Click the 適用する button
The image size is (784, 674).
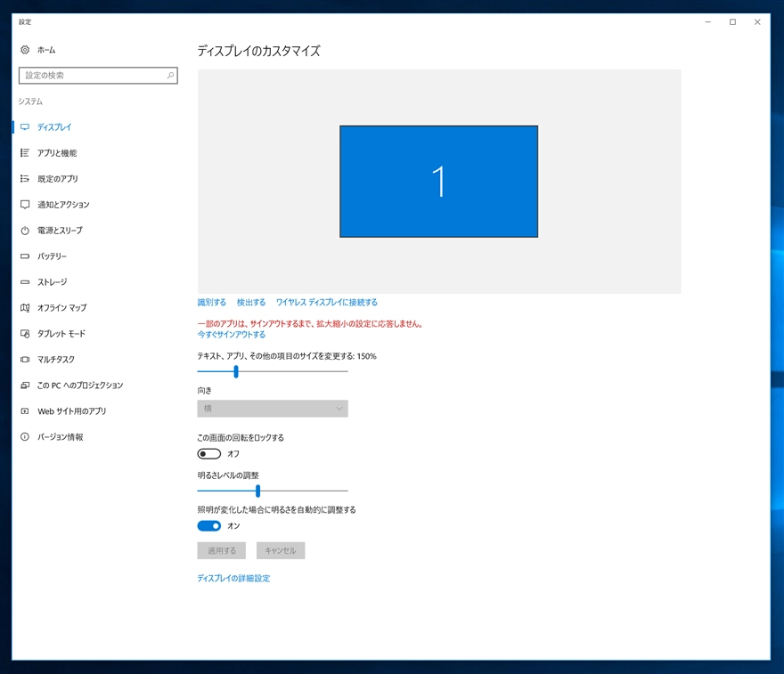pyautogui.click(x=222, y=550)
